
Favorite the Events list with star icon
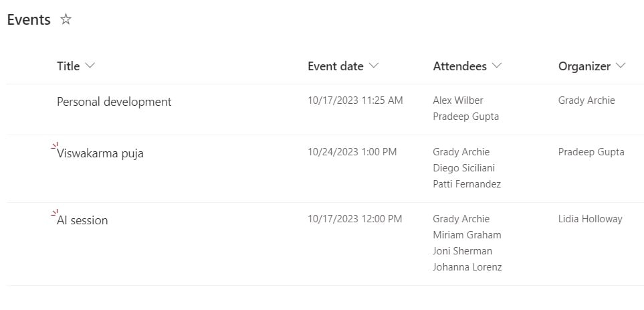(66, 19)
